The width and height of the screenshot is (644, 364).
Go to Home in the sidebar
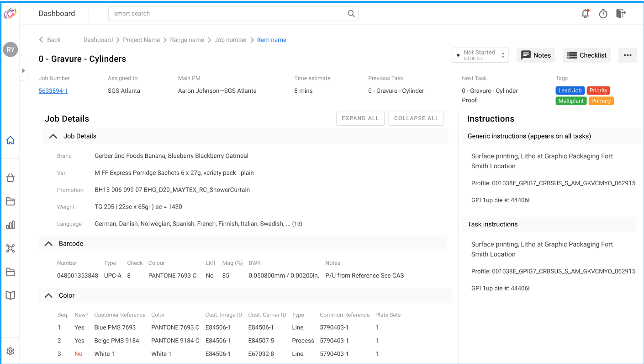11,140
